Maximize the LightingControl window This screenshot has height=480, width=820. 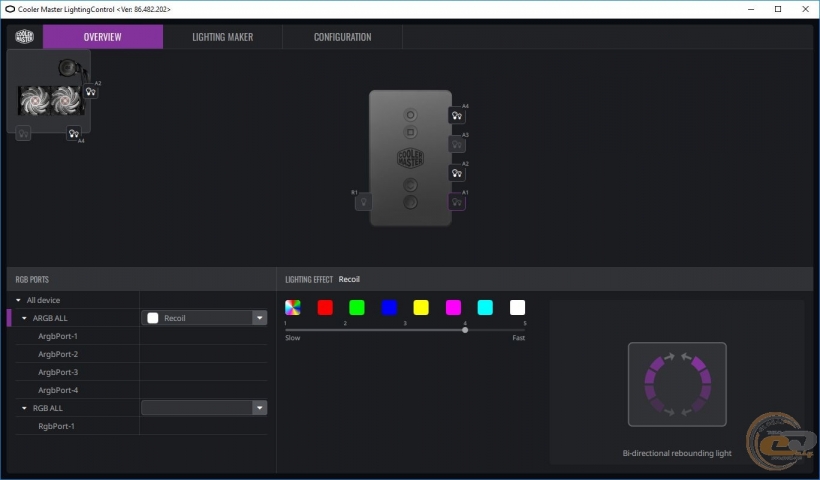778,9
